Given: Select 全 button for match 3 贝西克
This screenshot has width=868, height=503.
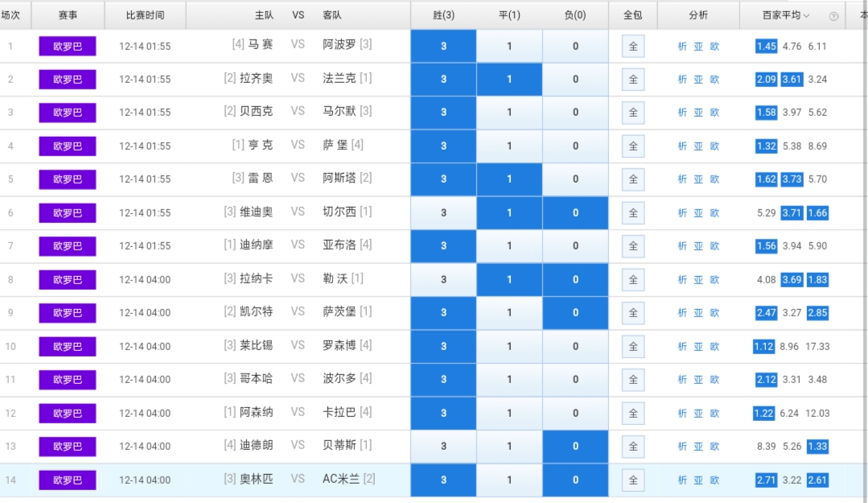Looking at the screenshot, I should click(x=633, y=113).
